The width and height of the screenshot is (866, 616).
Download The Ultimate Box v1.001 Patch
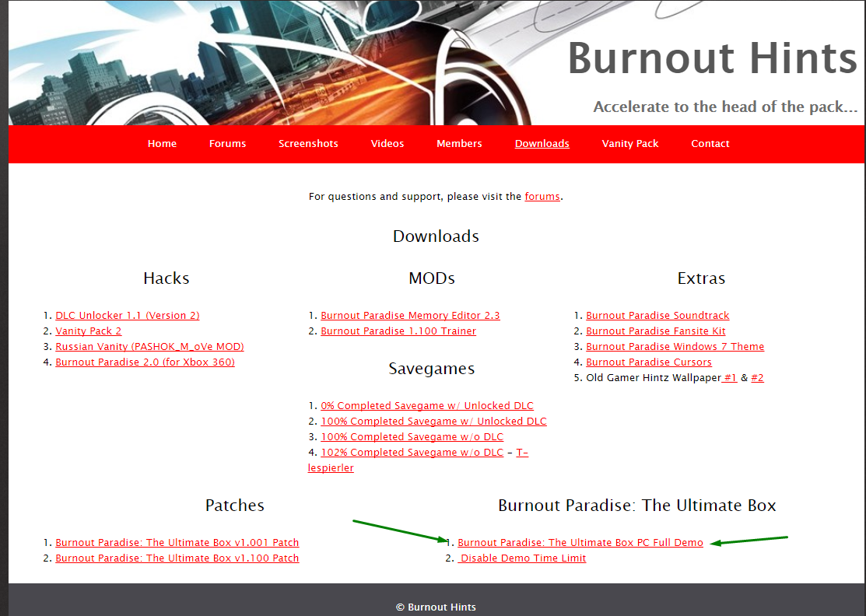(177, 543)
